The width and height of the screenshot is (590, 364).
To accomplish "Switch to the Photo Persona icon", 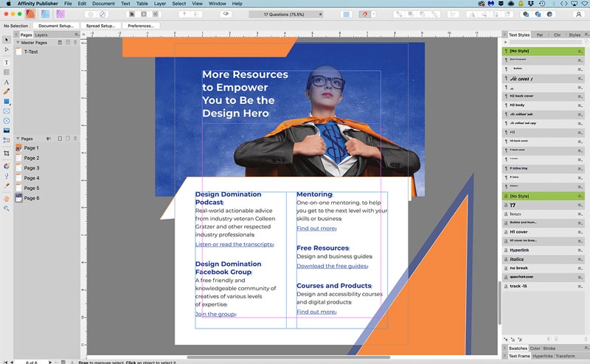I will tap(60, 14).
